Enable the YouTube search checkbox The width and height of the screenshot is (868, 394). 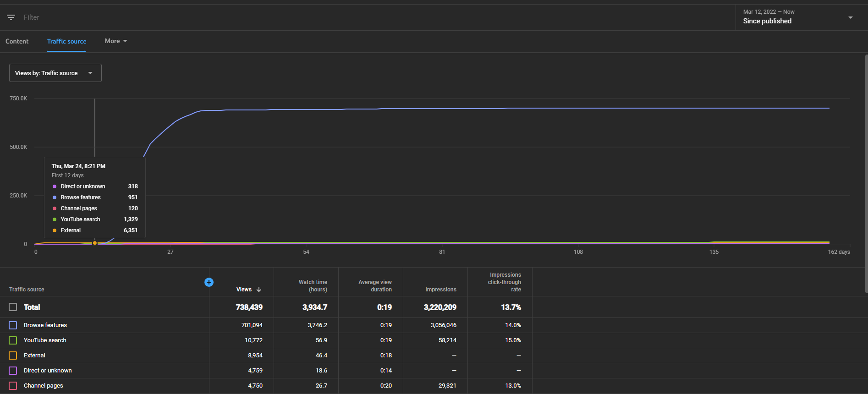(x=13, y=340)
